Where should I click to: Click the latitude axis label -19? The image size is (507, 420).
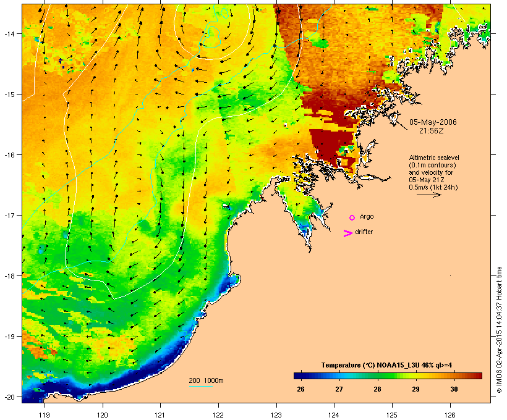9,337
